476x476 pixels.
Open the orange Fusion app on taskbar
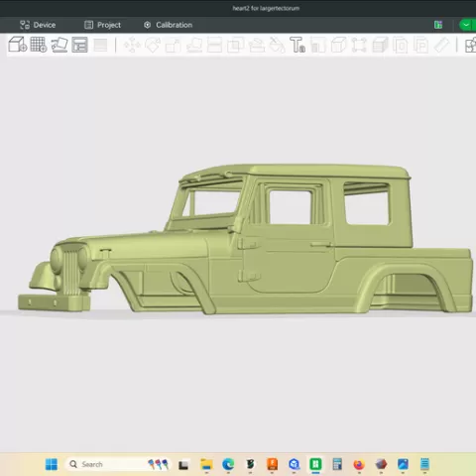pyautogui.click(x=272, y=464)
